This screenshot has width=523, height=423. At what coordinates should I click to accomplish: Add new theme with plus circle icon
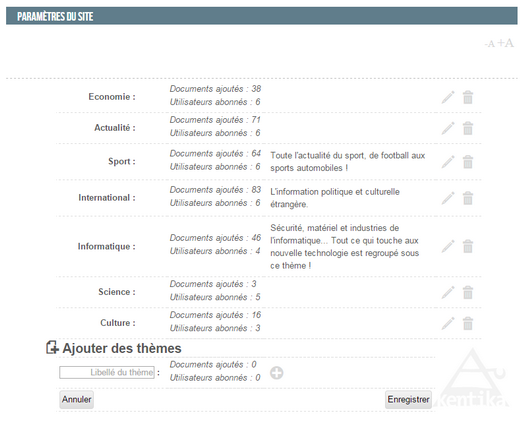point(277,373)
